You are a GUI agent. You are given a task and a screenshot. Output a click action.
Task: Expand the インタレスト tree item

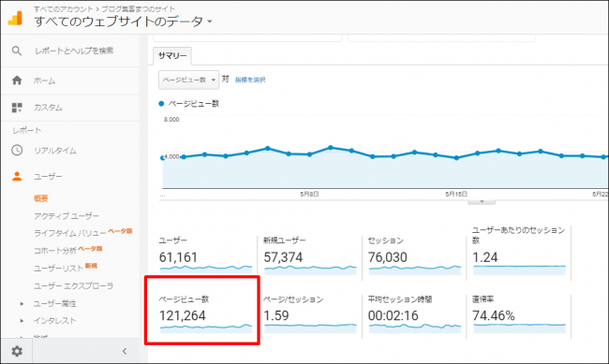click(x=22, y=321)
